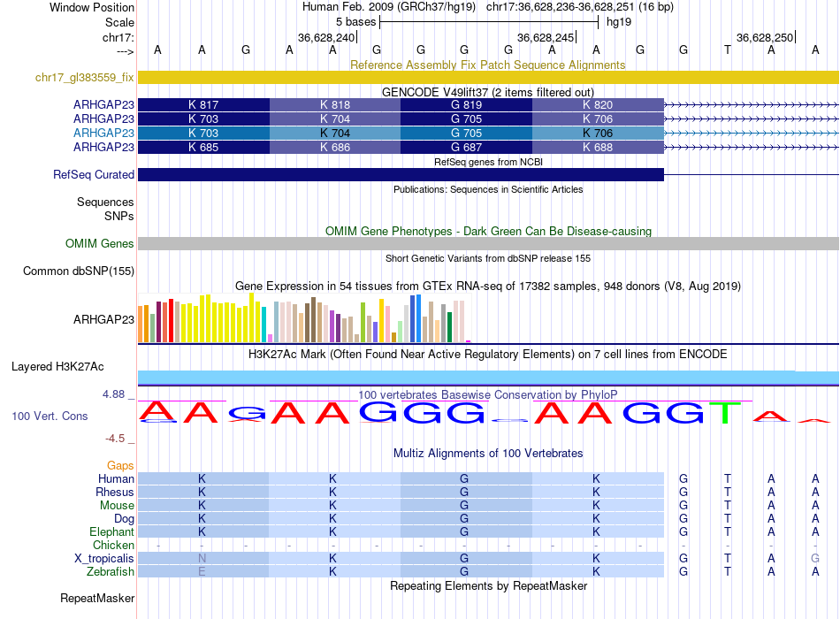Open the GTEx Gene Expression track title
This screenshot has height=619, width=840.
[x=487, y=287]
